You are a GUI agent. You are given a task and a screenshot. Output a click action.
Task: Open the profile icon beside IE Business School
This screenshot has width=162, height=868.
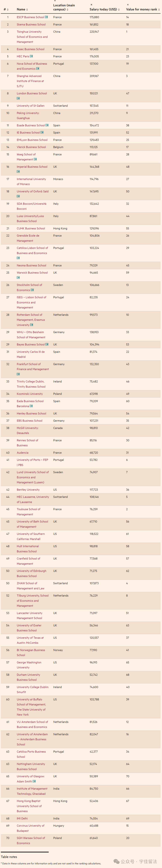[x=42, y=132]
